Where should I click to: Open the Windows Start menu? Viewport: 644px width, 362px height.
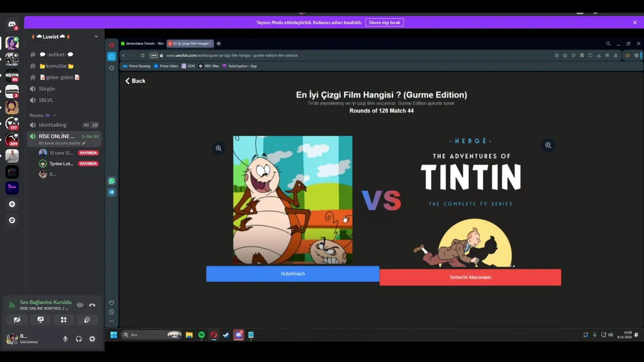pyautogui.click(x=114, y=335)
